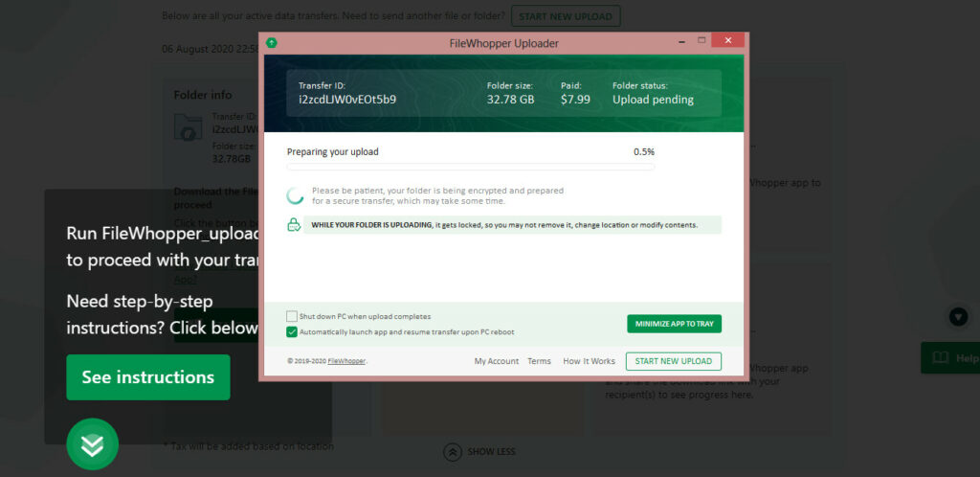Click the lock icon beside the upload warning

tap(294, 225)
